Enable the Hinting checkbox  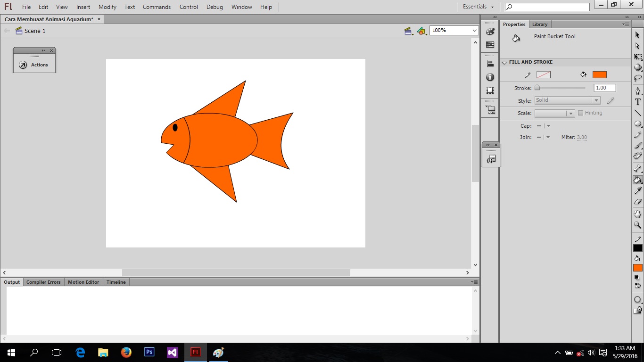580,113
